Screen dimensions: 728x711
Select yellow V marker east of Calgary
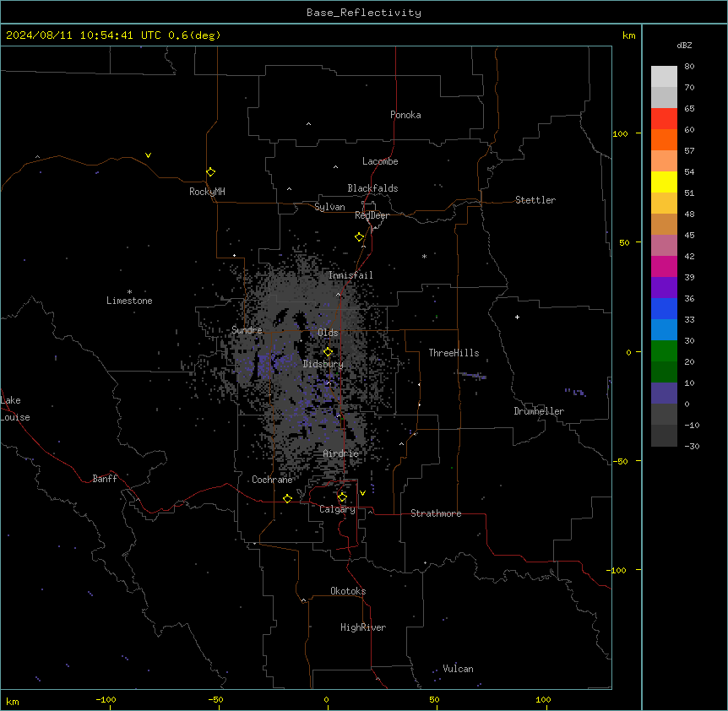click(x=362, y=493)
